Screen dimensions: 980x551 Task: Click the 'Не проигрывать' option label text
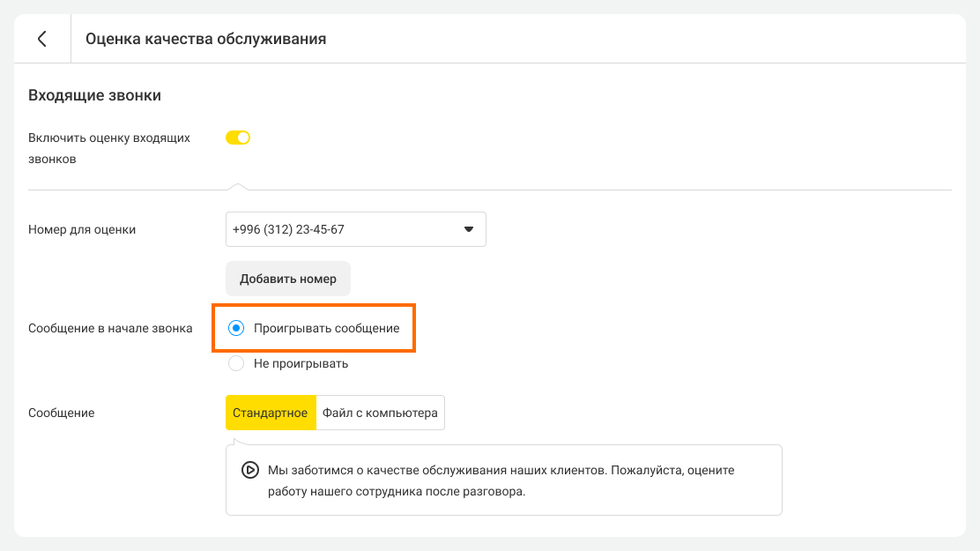301,363
